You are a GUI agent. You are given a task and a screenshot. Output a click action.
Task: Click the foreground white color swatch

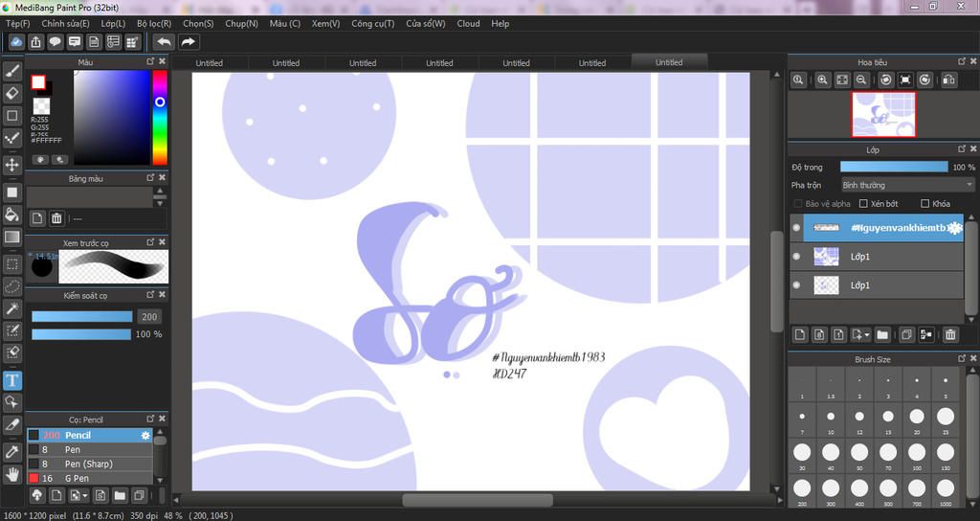[38, 82]
